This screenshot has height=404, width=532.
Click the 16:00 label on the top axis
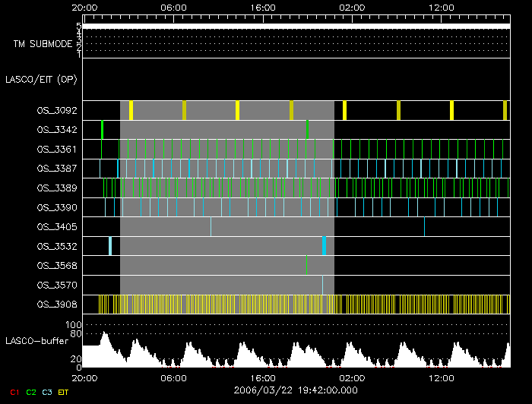coord(263,7)
